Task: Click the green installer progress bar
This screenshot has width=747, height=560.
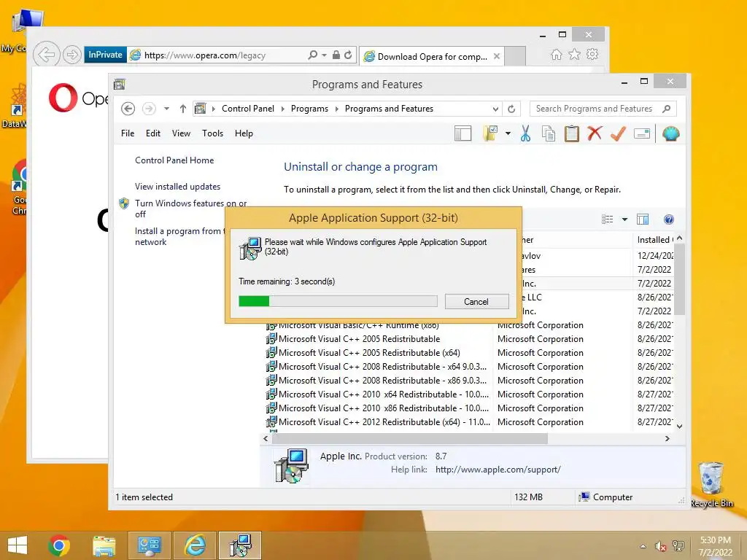Action: pos(338,301)
